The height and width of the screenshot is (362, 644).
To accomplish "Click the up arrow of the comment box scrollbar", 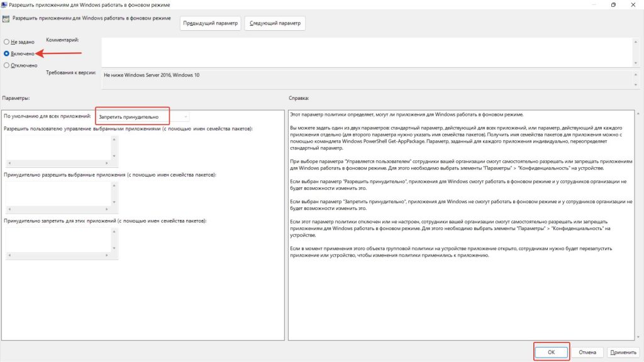I will (x=635, y=42).
